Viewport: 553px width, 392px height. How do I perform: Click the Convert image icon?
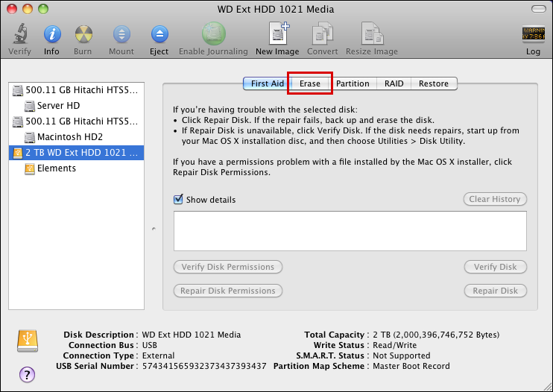pyautogui.click(x=323, y=34)
